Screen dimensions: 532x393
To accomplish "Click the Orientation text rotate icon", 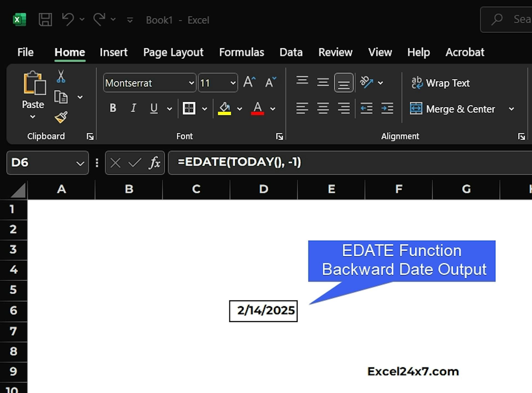I will click(366, 82).
